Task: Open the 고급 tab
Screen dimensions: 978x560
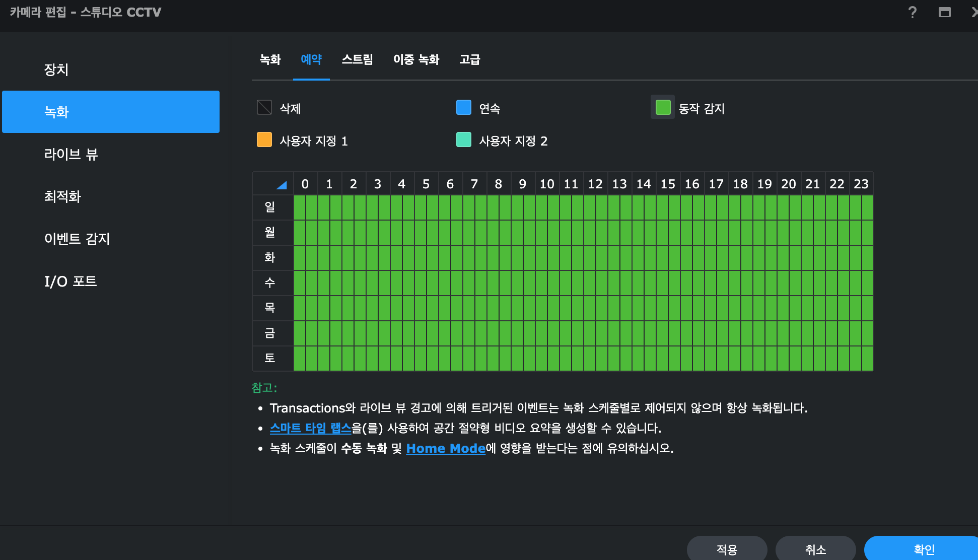Action: coord(469,59)
